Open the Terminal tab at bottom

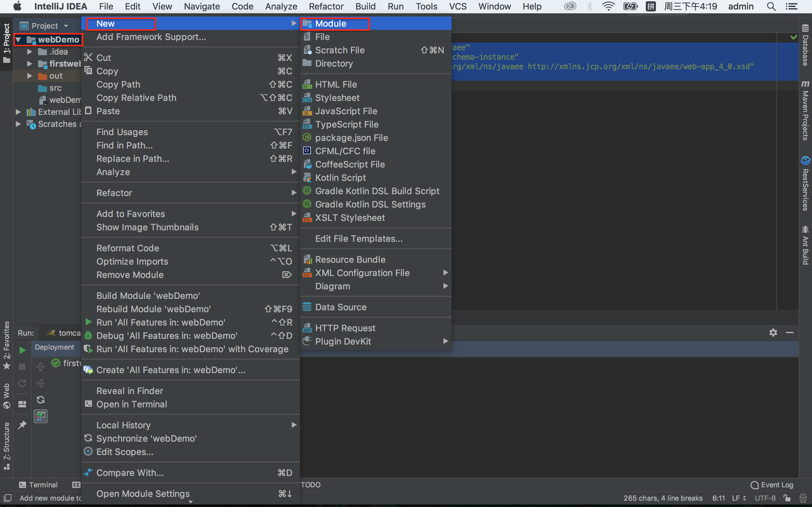click(x=38, y=485)
